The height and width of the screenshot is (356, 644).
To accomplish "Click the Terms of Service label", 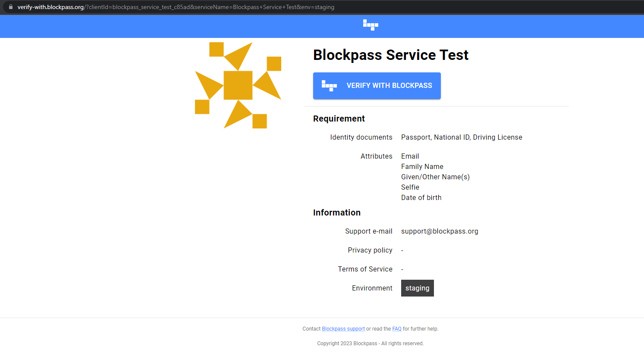I will point(365,269).
